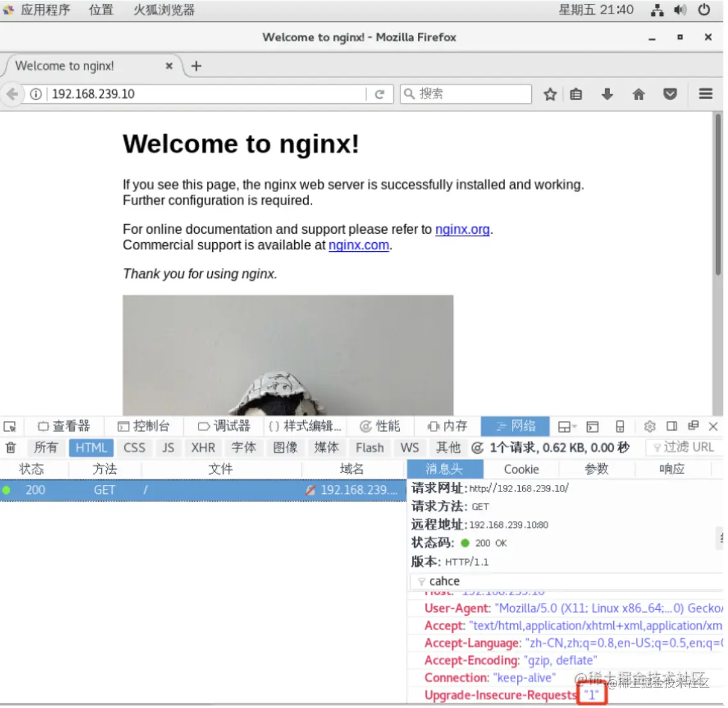
Task: Close the developer tools panel
Action: (713, 425)
